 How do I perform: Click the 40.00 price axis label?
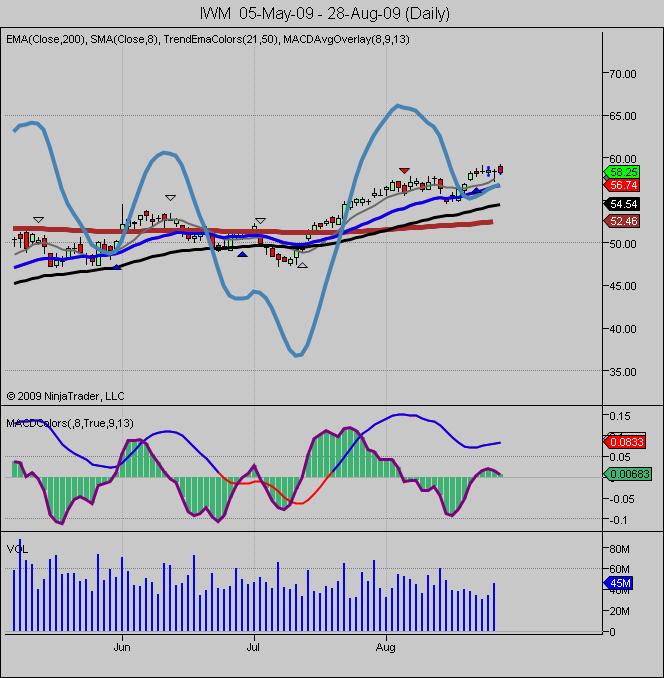click(622, 329)
